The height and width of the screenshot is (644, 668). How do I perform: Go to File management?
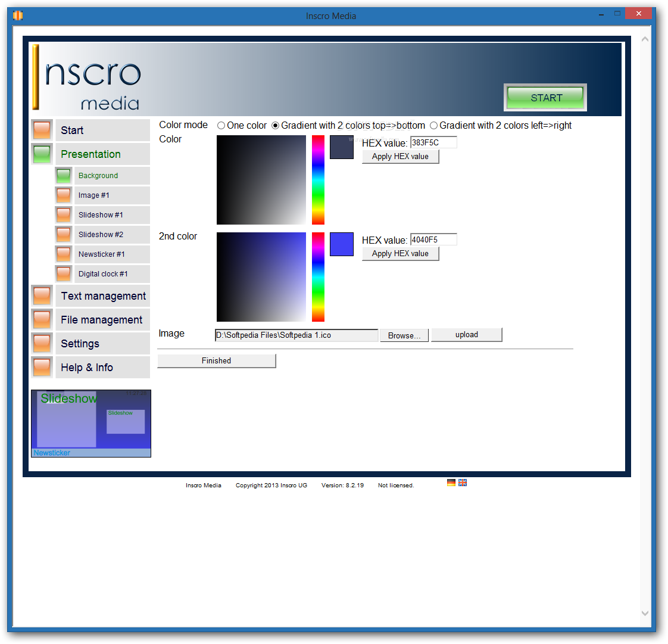tap(102, 320)
